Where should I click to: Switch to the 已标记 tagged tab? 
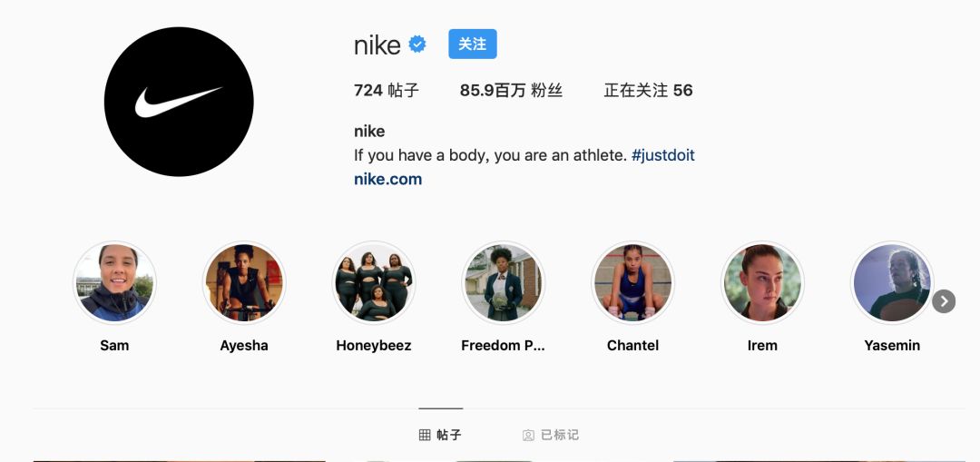(551, 435)
